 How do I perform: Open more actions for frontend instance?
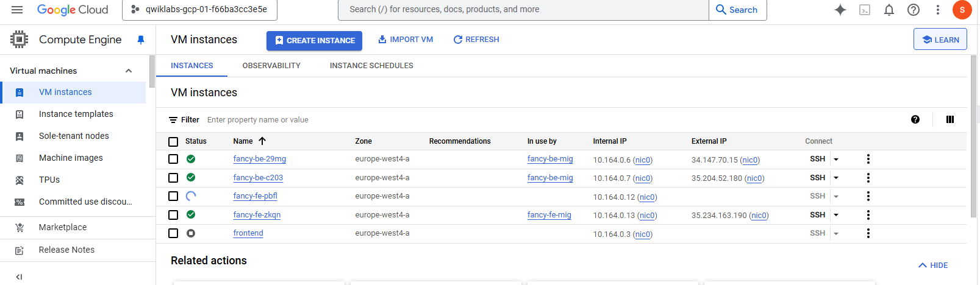click(x=868, y=233)
